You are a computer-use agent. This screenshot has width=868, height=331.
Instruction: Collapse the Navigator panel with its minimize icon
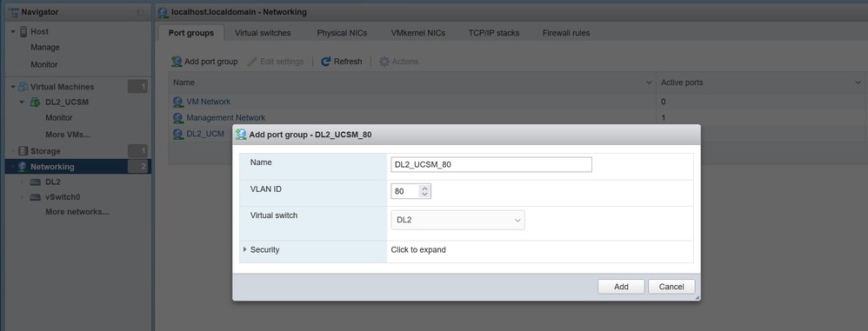pos(141,12)
